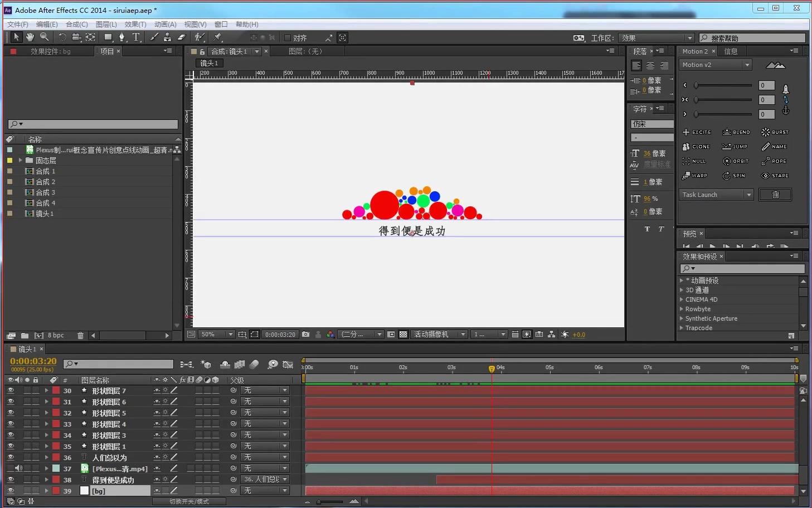The height and width of the screenshot is (508, 812).
Task: Select the Clone Stamp tool
Action: point(167,37)
